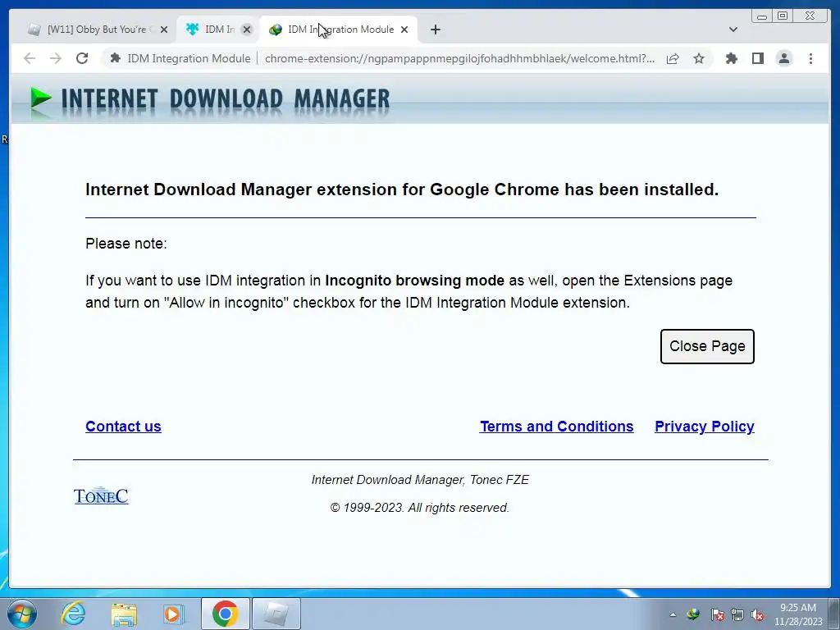Image resolution: width=840 pixels, height=630 pixels.
Task: Open the Privacy Policy link
Action: (x=705, y=427)
